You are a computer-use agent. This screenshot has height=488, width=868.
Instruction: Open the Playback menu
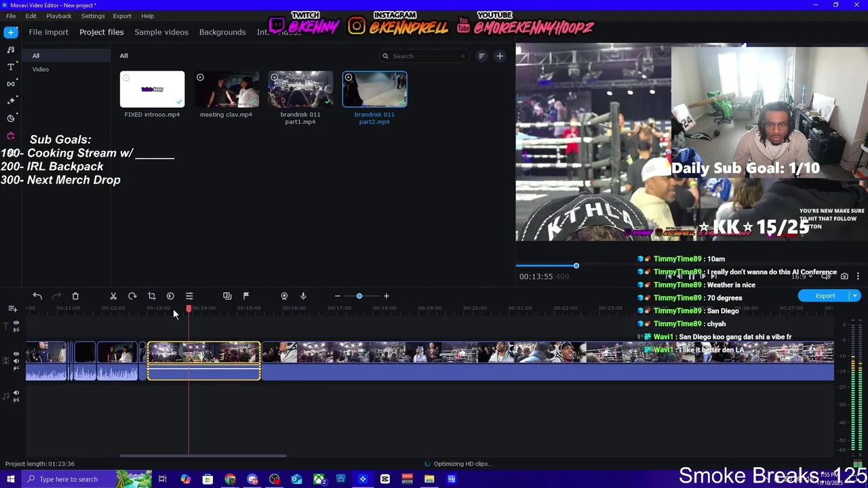pos(59,16)
